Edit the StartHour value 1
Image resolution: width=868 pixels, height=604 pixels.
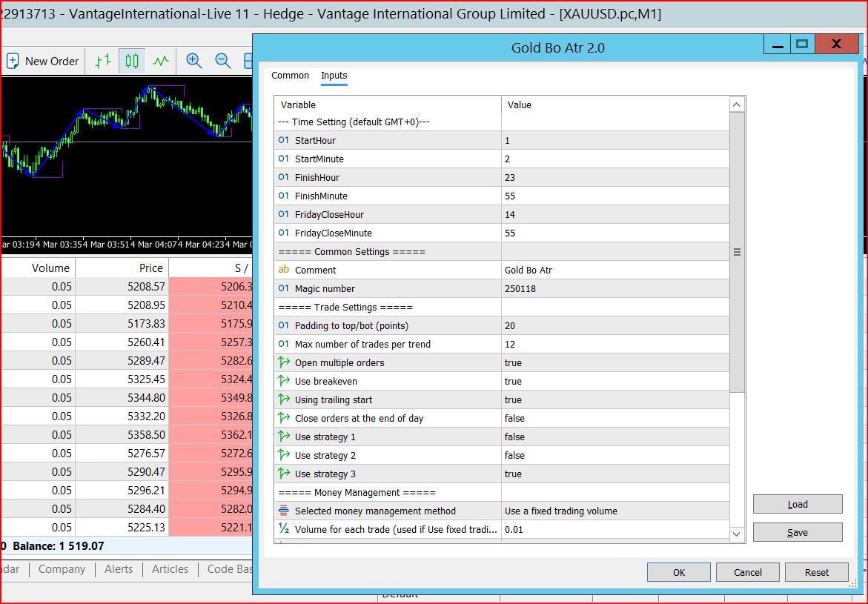tap(615, 141)
